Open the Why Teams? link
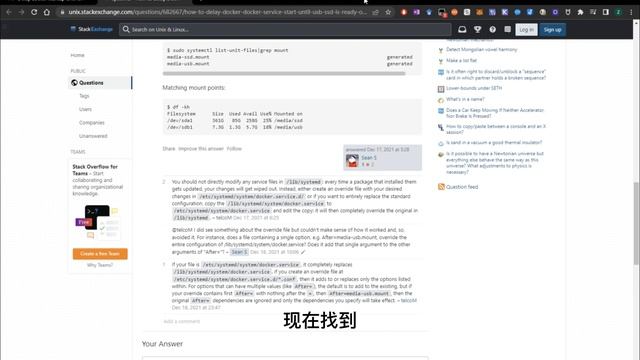The height and width of the screenshot is (360, 640). (x=100, y=265)
